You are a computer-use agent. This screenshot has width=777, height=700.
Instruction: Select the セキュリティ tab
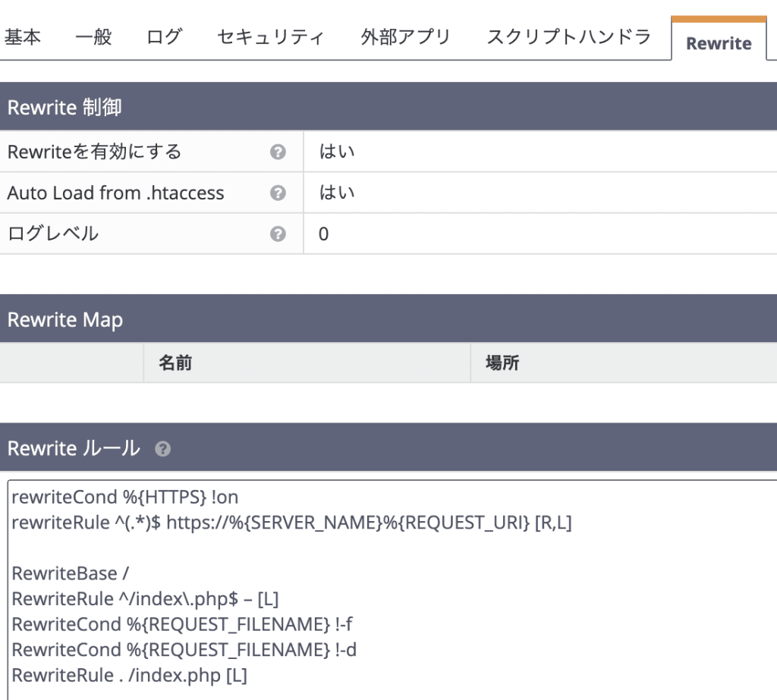tap(271, 37)
